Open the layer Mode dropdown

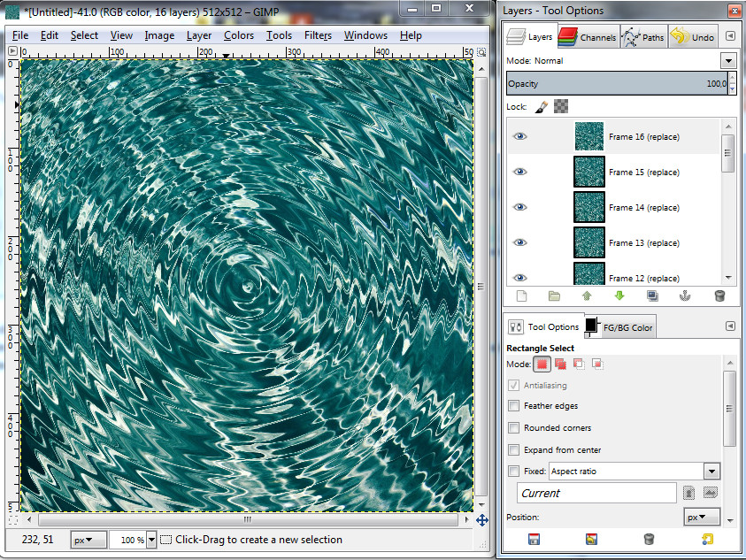728,60
